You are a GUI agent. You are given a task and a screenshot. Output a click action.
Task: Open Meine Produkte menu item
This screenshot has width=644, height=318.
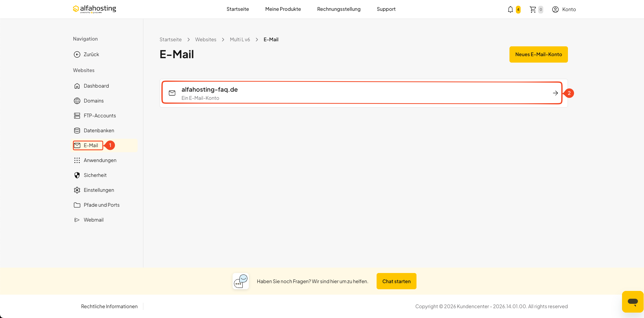point(283,9)
